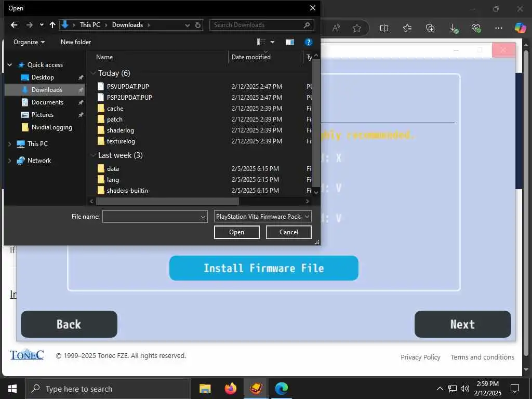Viewport: 532px width, 399px height.
Task: Open Edge favorites list
Action: [x=407, y=28]
